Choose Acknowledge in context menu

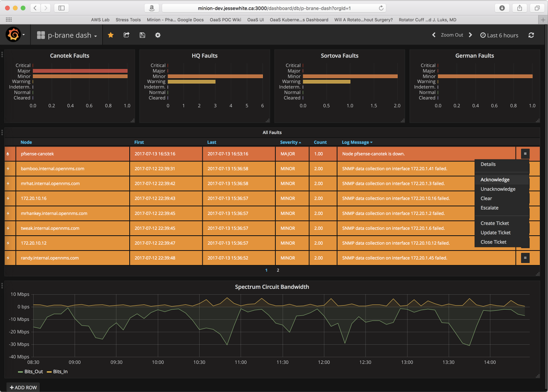pyautogui.click(x=502, y=180)
